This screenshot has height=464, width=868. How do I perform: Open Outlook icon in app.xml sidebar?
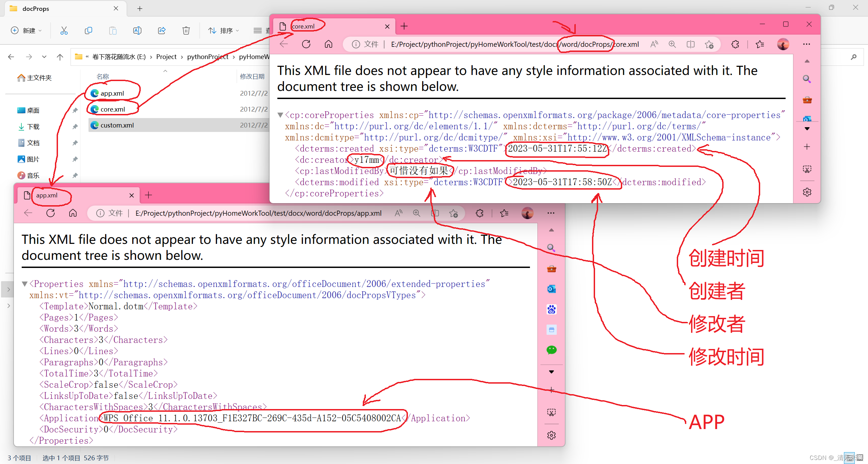tap(551, 289)
